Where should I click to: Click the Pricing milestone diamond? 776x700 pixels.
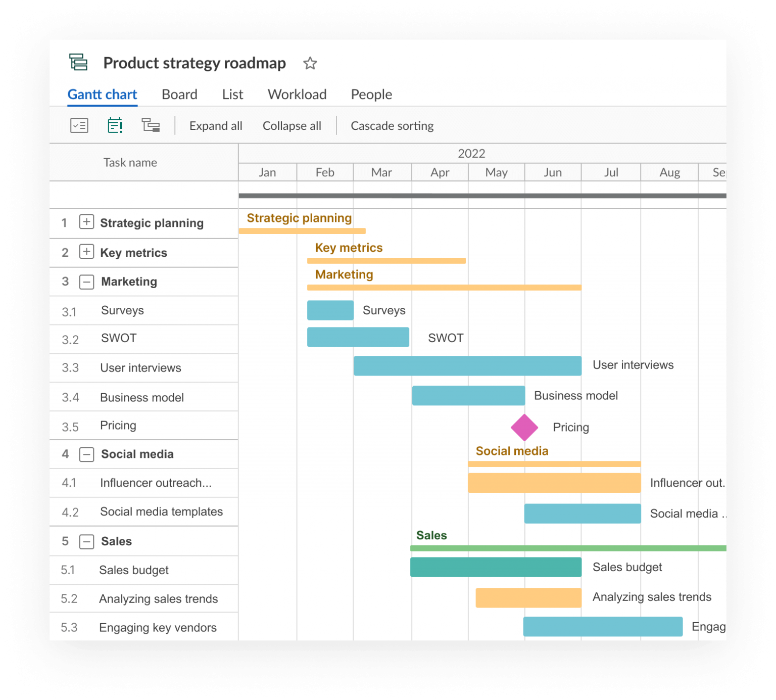(524, 427)
